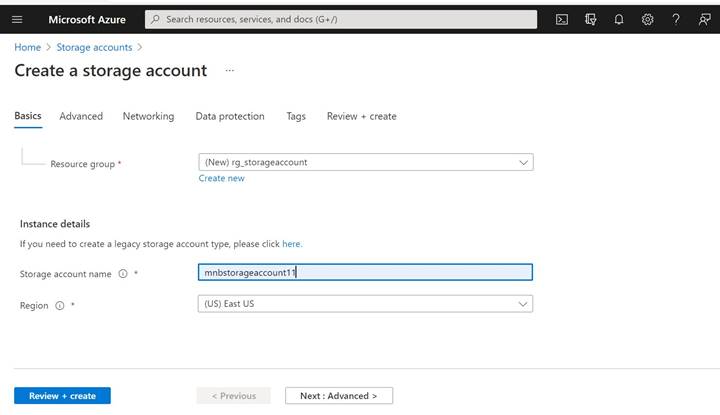Image resolution: width=720 pixels, height=415 pixels.
Task: Click the Create a storage account title
Action: (x=111, y=71)
